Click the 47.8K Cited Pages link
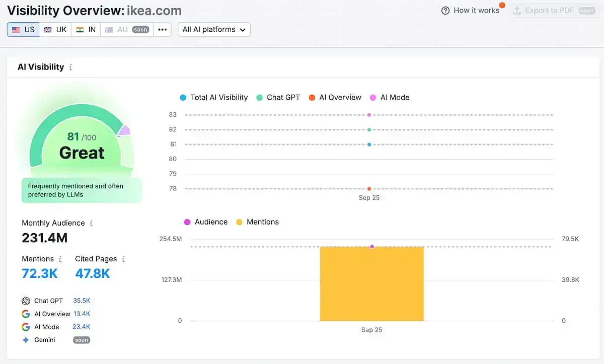Image resolution: width=604 pixels, height=364 pixels. pyautogui.click(x=92, y=273)
